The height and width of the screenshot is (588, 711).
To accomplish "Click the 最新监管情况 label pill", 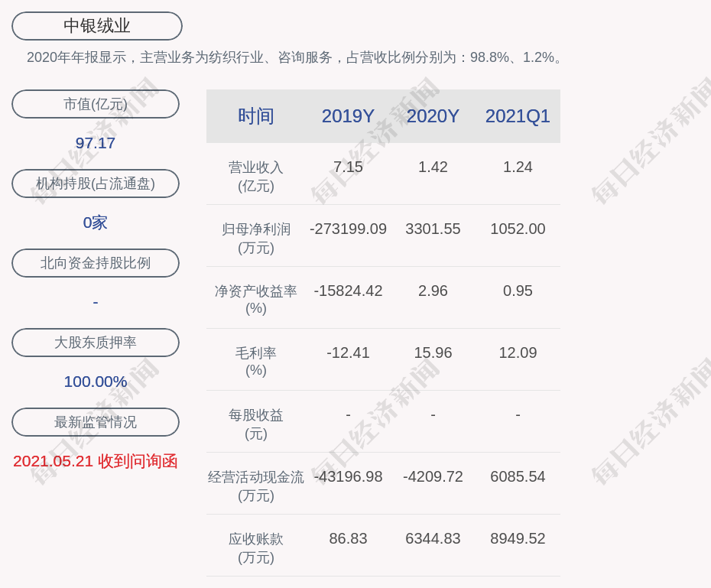I will [x=96, y=422].
